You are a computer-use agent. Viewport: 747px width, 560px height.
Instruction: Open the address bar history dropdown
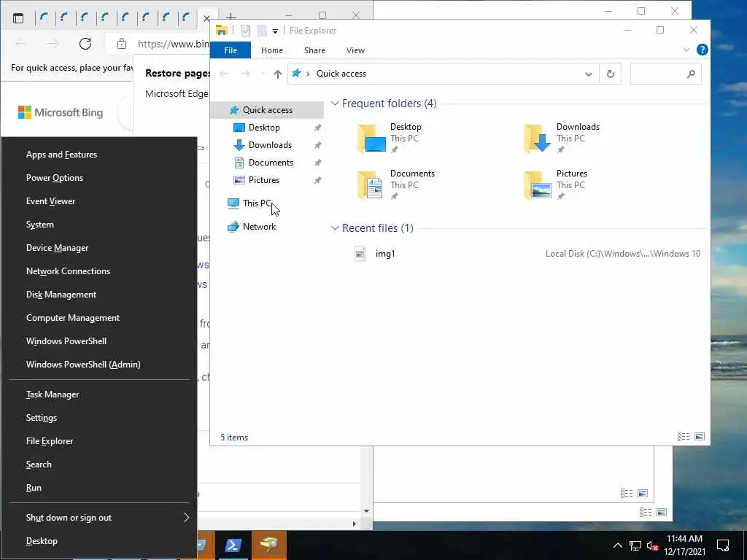(589, 74)
